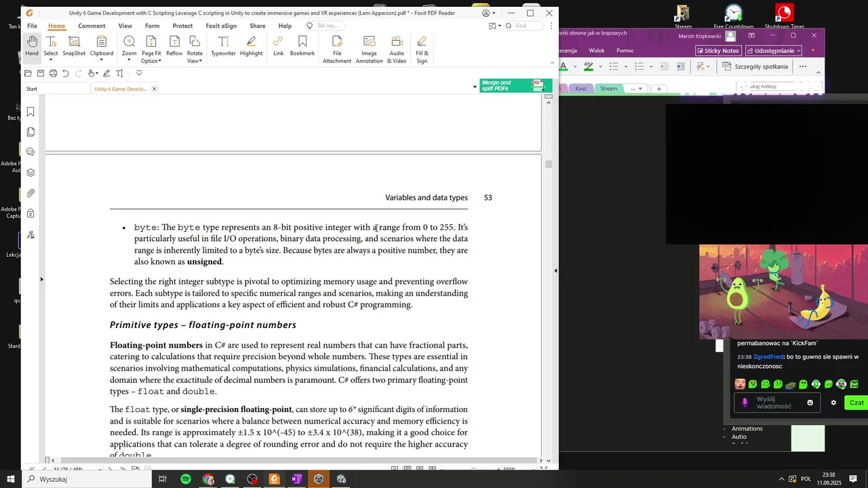Open Spotify from the taskbar

click(x=186, y=479)
